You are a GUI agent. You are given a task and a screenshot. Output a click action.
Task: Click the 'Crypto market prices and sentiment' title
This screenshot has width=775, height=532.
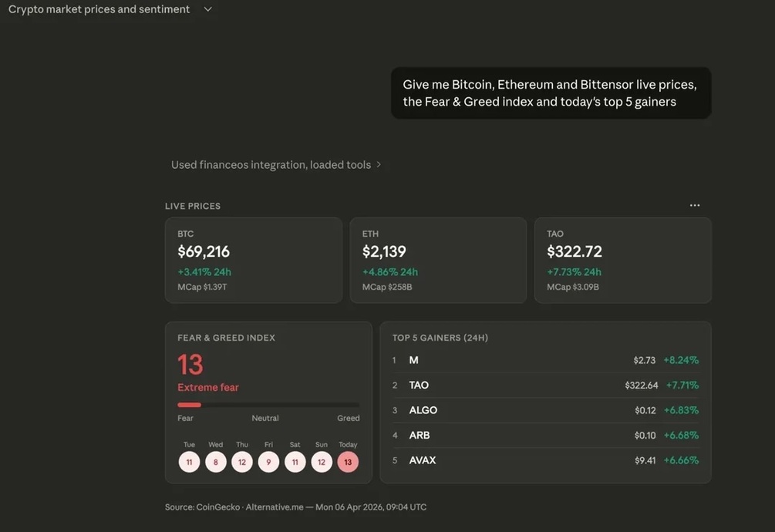pyautogui.click(x=99, y=9)
